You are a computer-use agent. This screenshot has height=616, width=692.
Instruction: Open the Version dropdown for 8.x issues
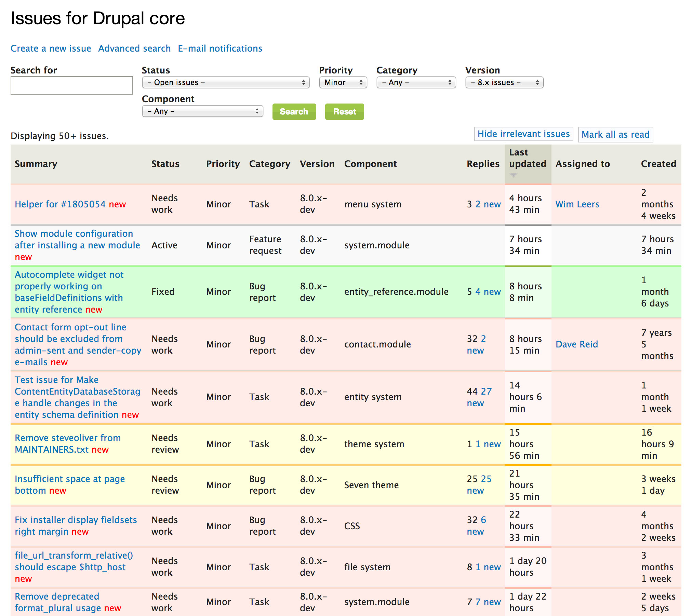click(503, 83)
